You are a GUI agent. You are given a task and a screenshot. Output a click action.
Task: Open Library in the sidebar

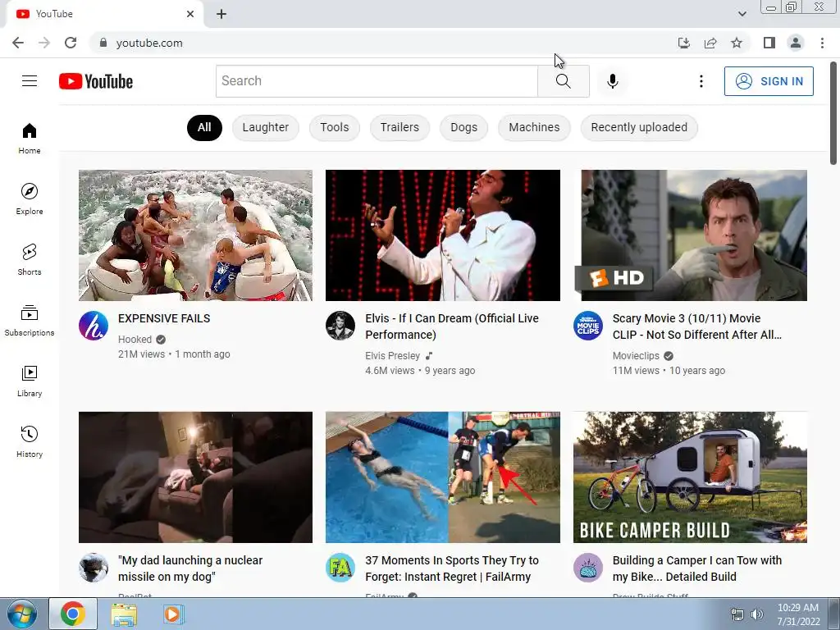tap(30, 381)
